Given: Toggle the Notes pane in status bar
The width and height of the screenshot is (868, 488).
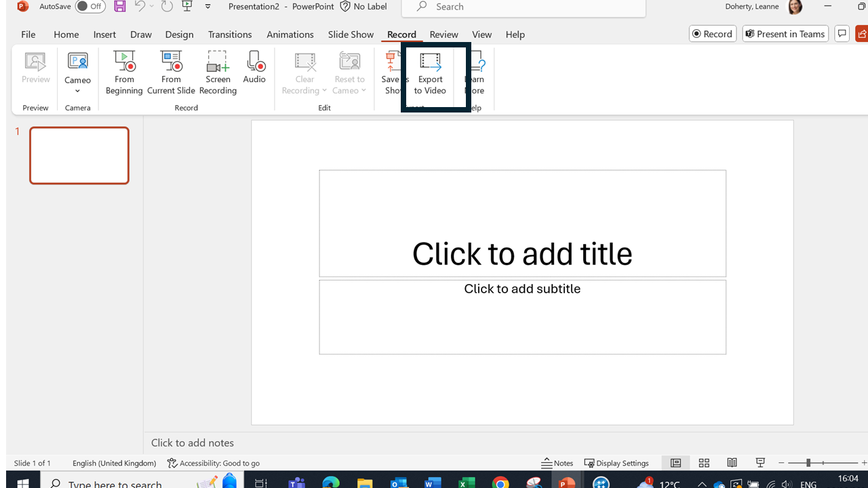Looking at the screenshot, I should click(557, 463).
